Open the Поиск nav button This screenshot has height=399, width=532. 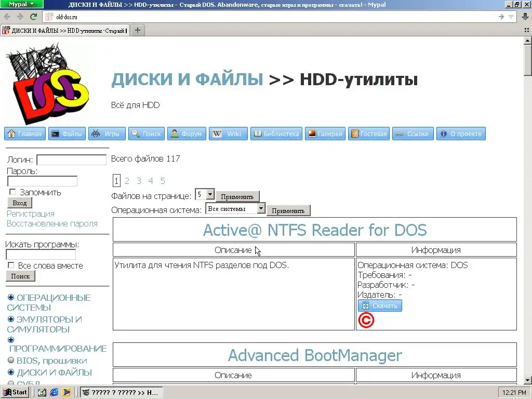click(x=147, y=134)
